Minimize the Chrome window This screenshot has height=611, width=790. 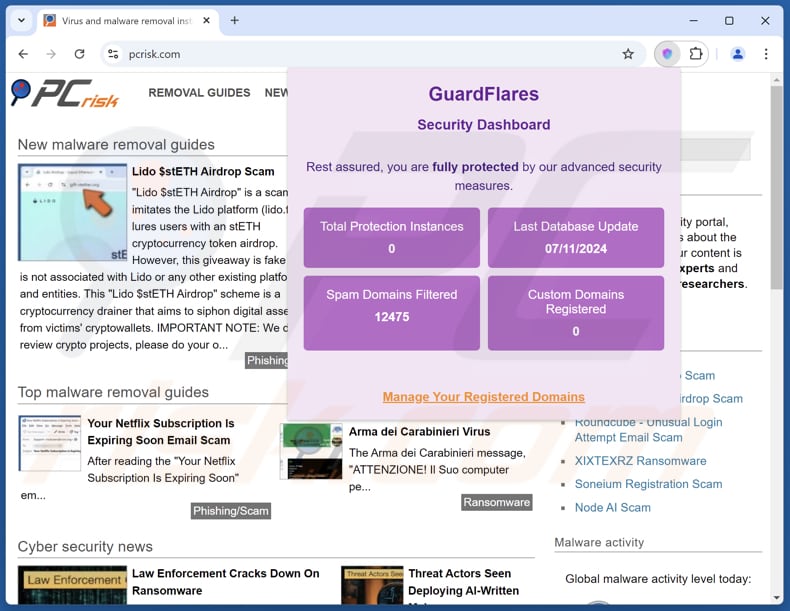694,21
